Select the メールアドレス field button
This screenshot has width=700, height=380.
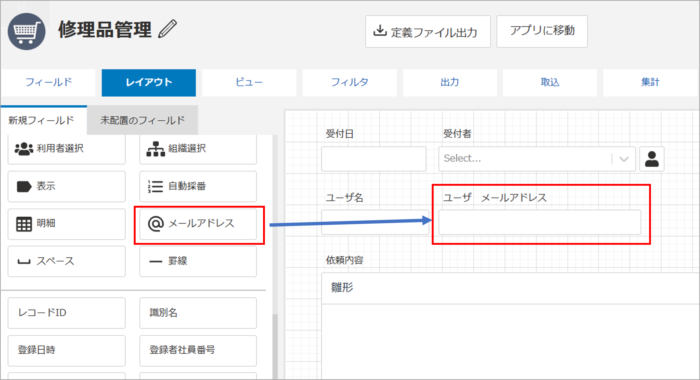pos(198,224)
